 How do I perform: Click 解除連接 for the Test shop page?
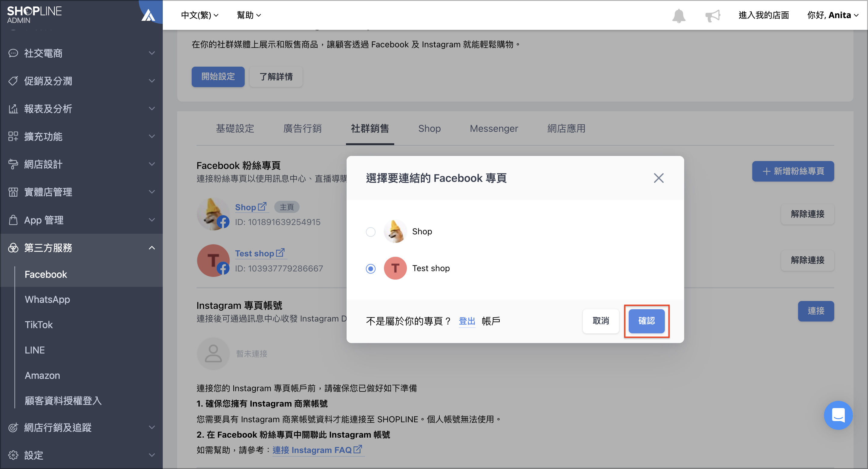[807, 260]
